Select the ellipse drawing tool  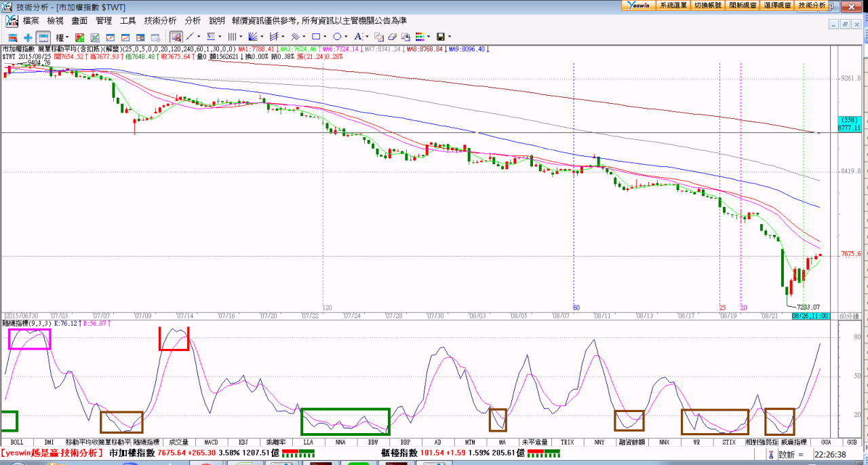coord(336,37)
